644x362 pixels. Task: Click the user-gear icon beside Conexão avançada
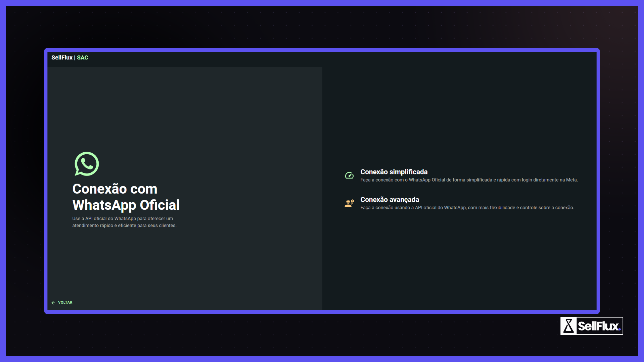tap(349, 203)
